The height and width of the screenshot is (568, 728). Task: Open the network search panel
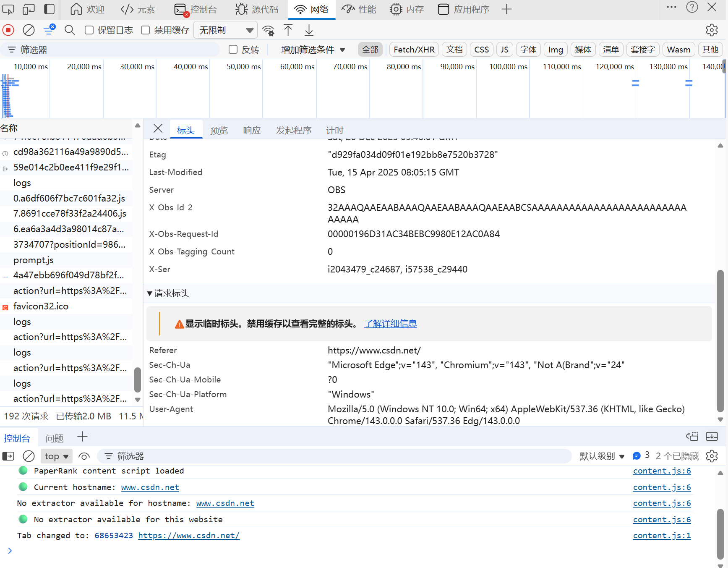click(x=70, y=30)
